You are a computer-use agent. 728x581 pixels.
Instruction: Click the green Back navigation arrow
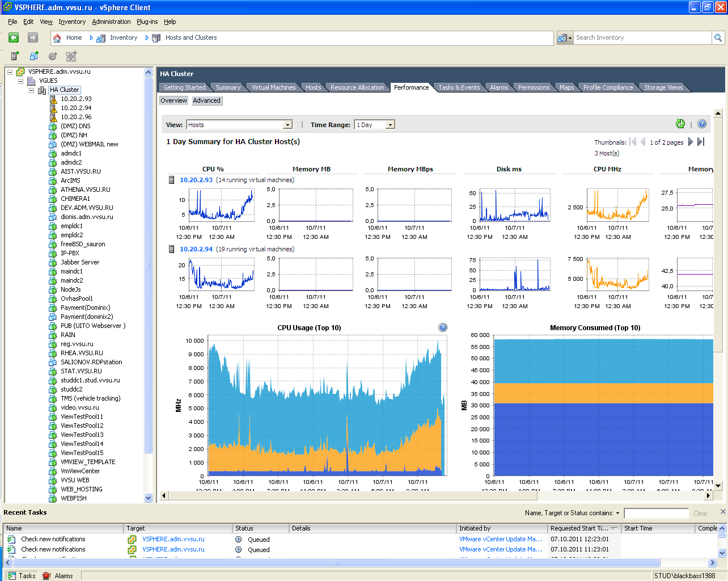[14, 37]
